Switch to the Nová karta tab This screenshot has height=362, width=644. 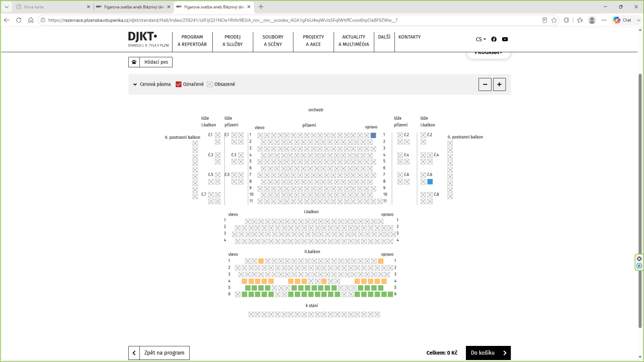(x=34, y=7)
